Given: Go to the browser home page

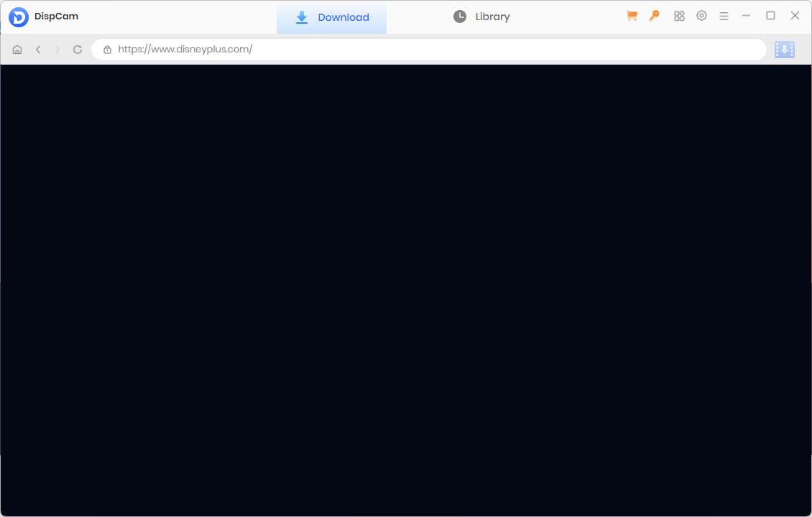Looking at the screenshot, I should click(17, 50).
